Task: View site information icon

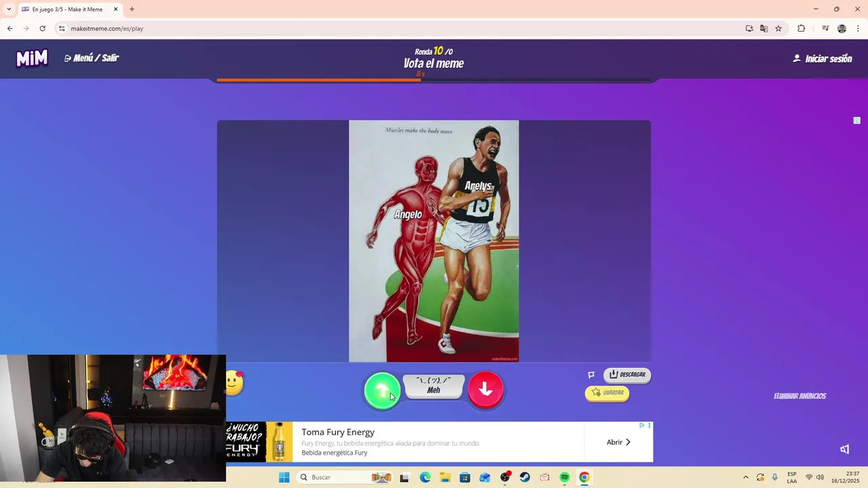Action: pos(62,28)
